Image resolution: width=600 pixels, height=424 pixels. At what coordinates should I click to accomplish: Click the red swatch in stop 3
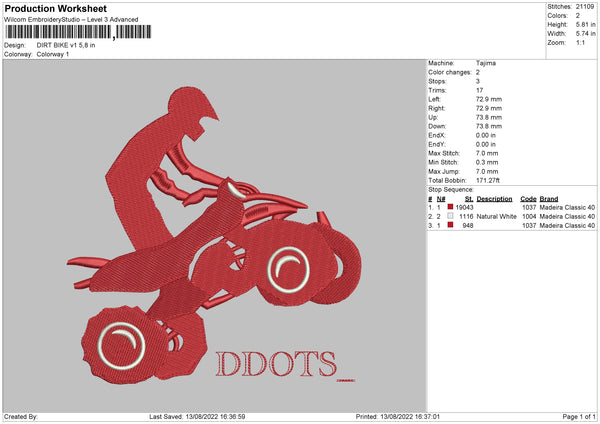click(x=451, y=226)
